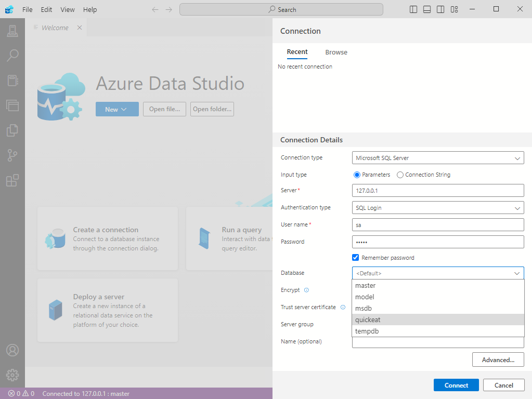Choose quickeat from the database list
This screenshot has width=532, height=399.
[x=368, y=320]
